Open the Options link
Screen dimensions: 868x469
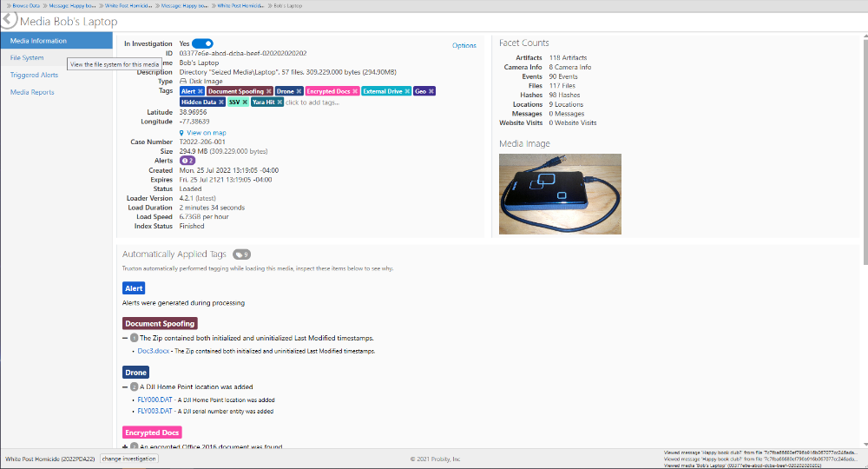(464, 45)
